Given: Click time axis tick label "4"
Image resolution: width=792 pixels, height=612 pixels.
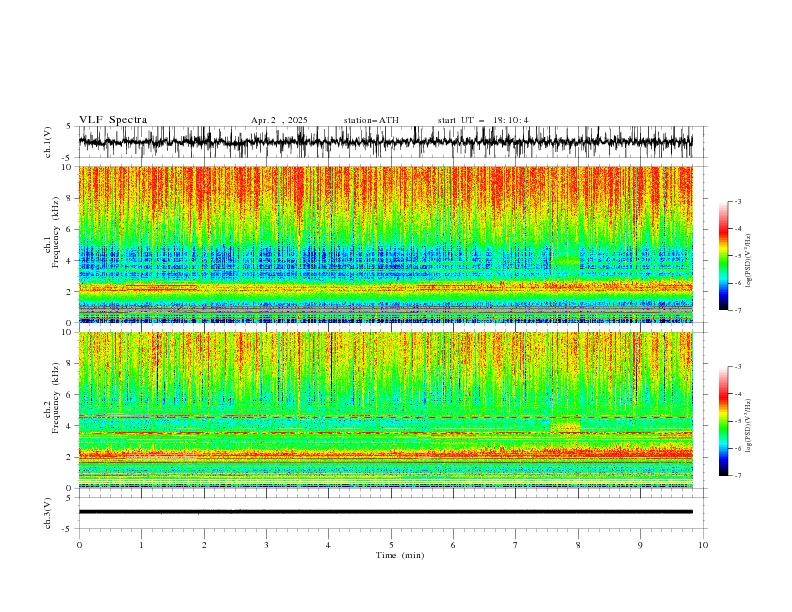Looking at the screenshot, I should pos(328,545).
